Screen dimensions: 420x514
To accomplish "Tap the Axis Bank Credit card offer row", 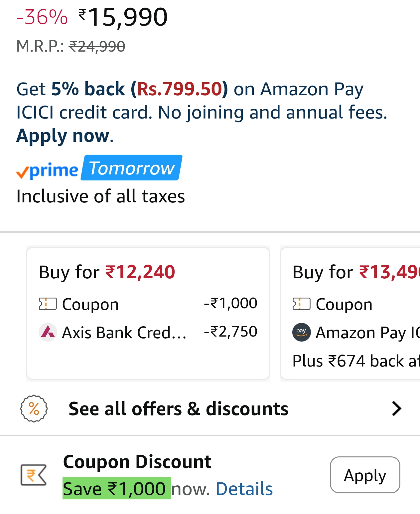I will (x=148, y=332).
